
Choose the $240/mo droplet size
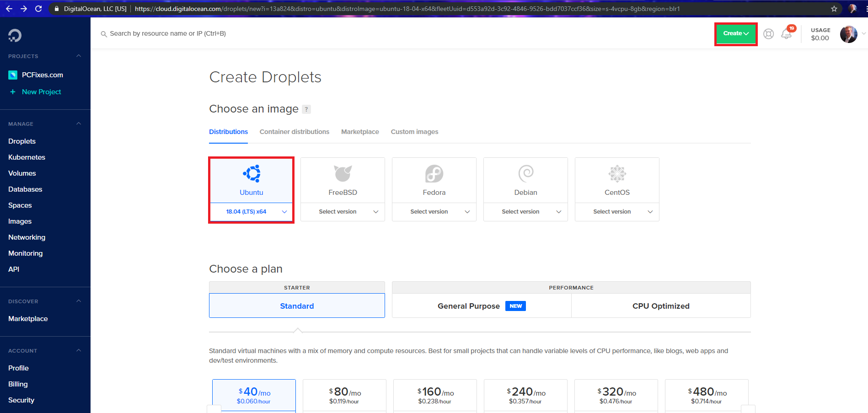[525, 396]
